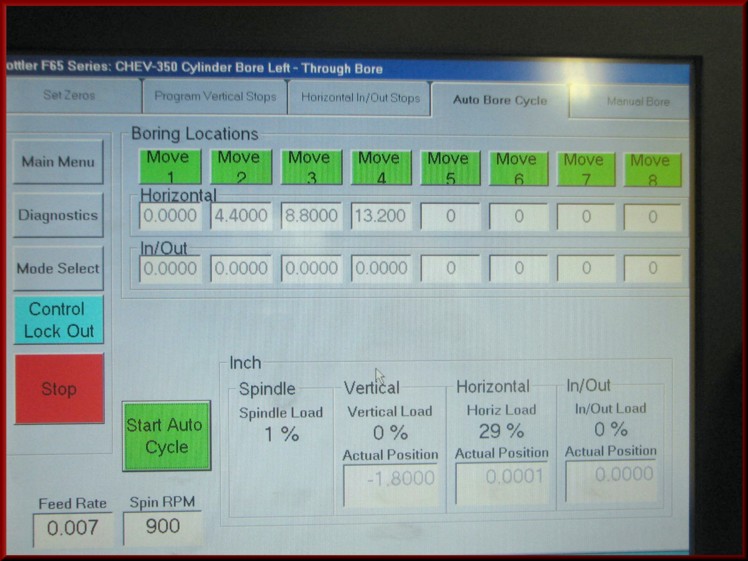Click the Feed Rate field 0.007
Image resolution: width=748 pixels, height=561 pixels.
(x=73, y=529)
